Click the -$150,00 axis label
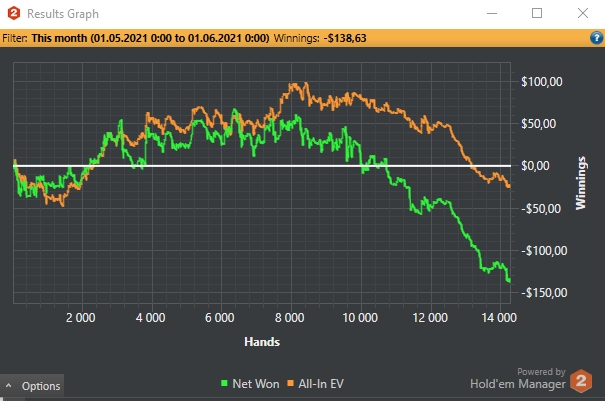The image size is (605, 401). 544,293
